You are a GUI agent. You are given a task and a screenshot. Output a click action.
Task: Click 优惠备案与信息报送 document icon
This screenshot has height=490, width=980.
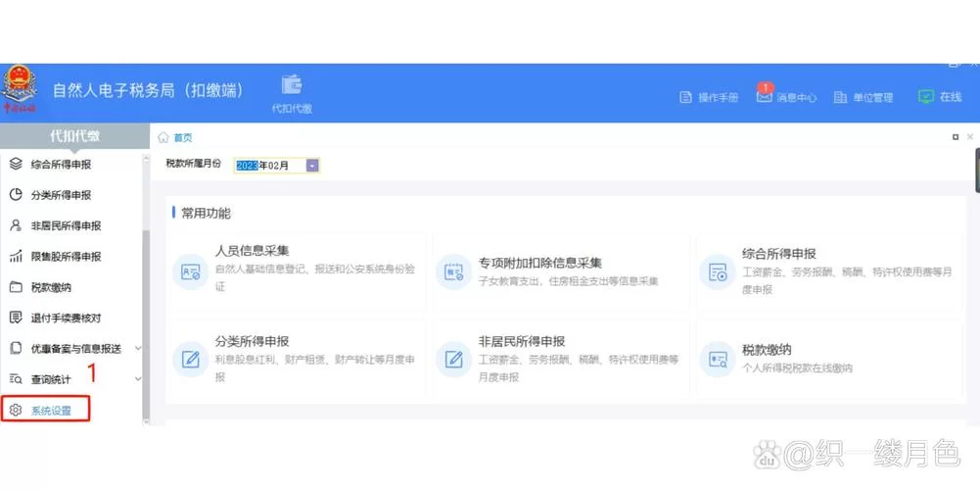[17, 349]
